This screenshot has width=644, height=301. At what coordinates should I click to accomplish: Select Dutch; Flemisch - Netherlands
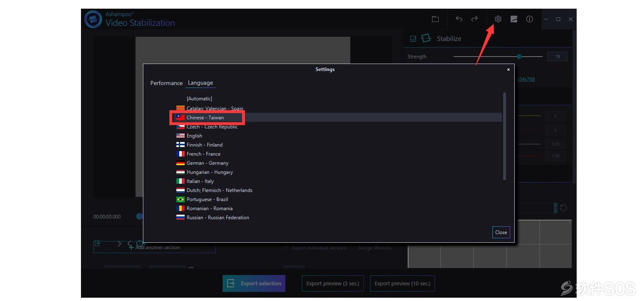coord(219,190)
